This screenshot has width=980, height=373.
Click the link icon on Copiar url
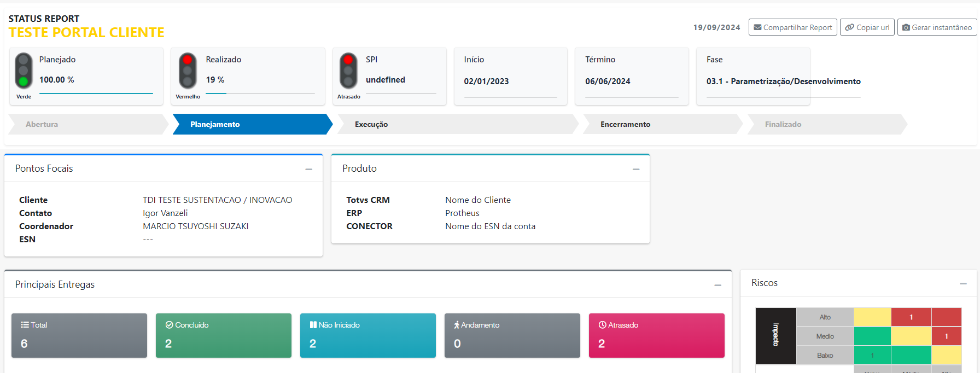click(x=849, y=27)
